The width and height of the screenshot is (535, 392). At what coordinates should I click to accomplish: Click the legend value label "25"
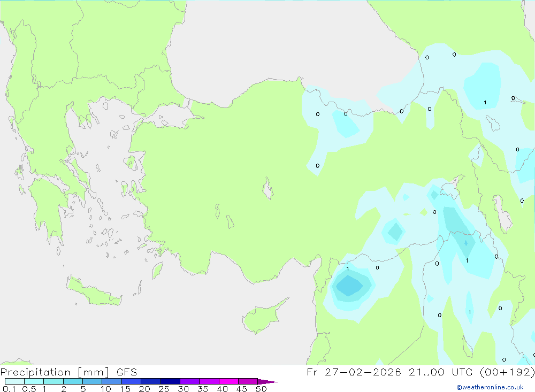[x=164, y=389]
